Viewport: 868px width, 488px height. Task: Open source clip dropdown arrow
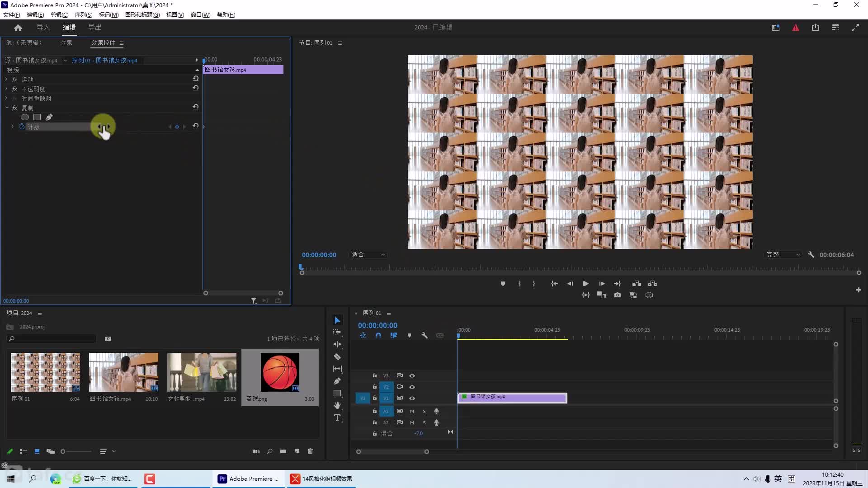coord(65,60)
